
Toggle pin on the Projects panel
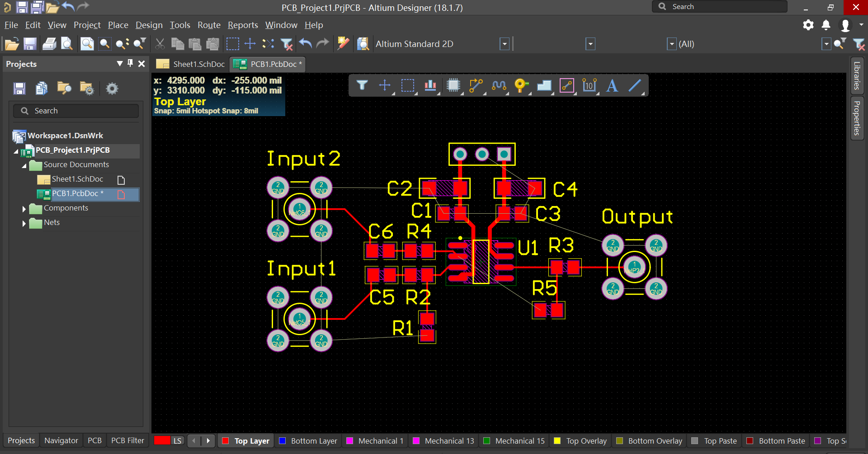(x=130, y=64)
